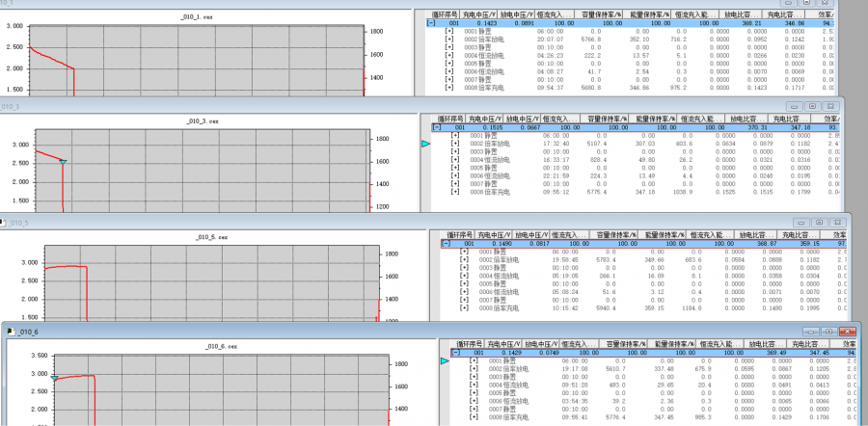Expand step 0002 倍率放电 in 010_3 table

(454, 143)
